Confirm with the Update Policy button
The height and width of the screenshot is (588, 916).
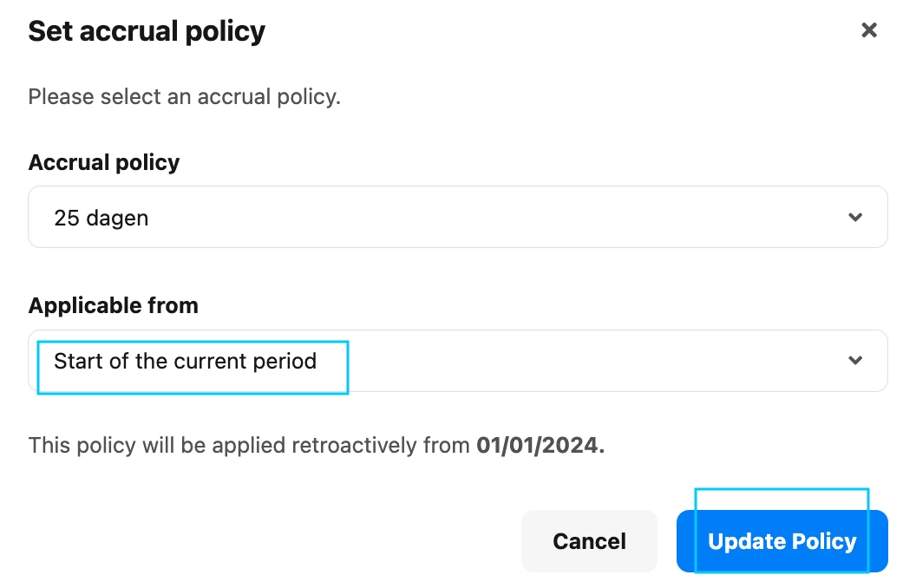click(782, 541)
